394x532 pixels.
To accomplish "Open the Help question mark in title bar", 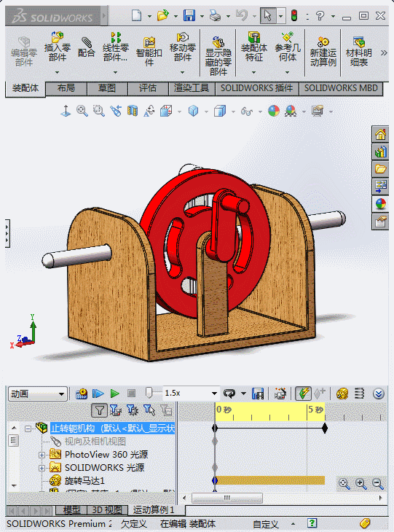I will 320,15.
